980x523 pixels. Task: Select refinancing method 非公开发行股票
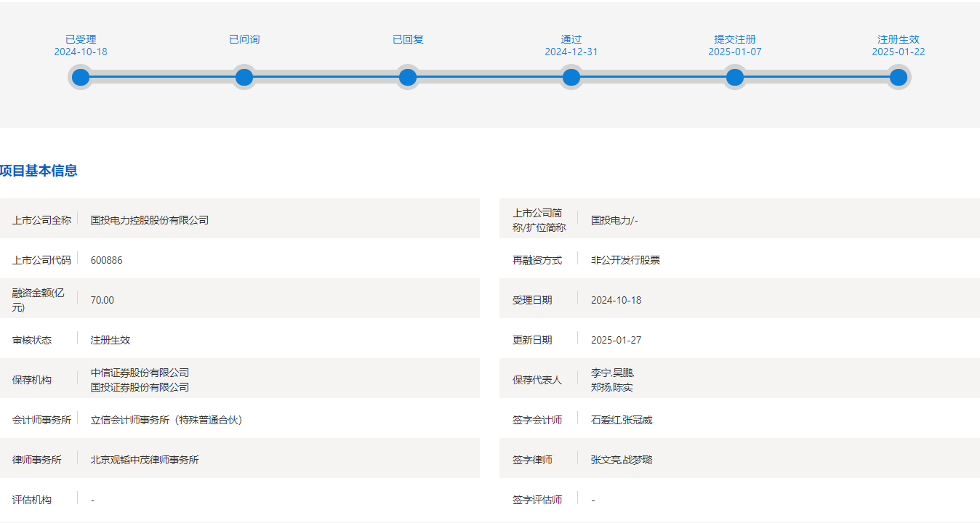[x=625, y=260]
